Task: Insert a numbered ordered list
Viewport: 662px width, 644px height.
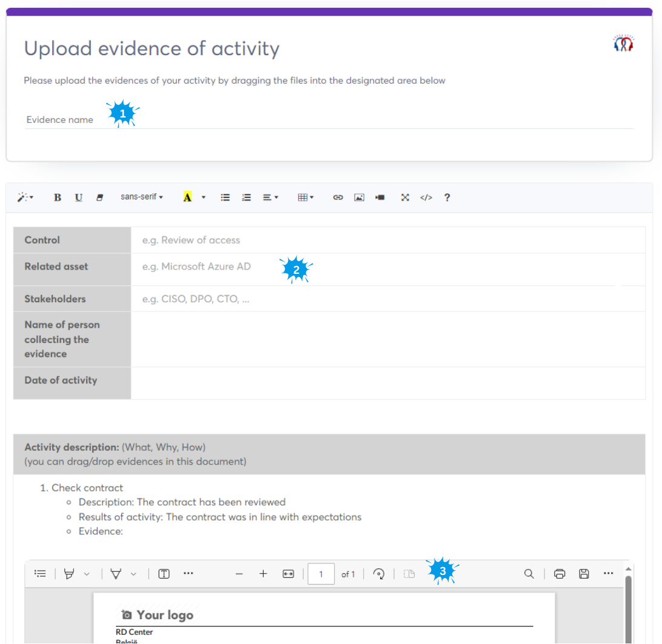Action: click(x=246, y=198)
